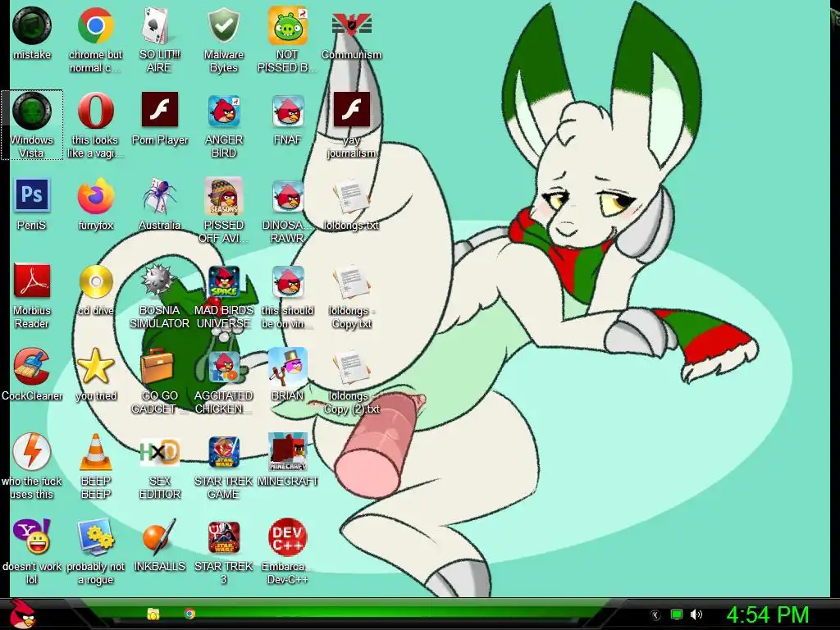Open the Flash icon labeled 'yay journalism'

coord(351,109)
